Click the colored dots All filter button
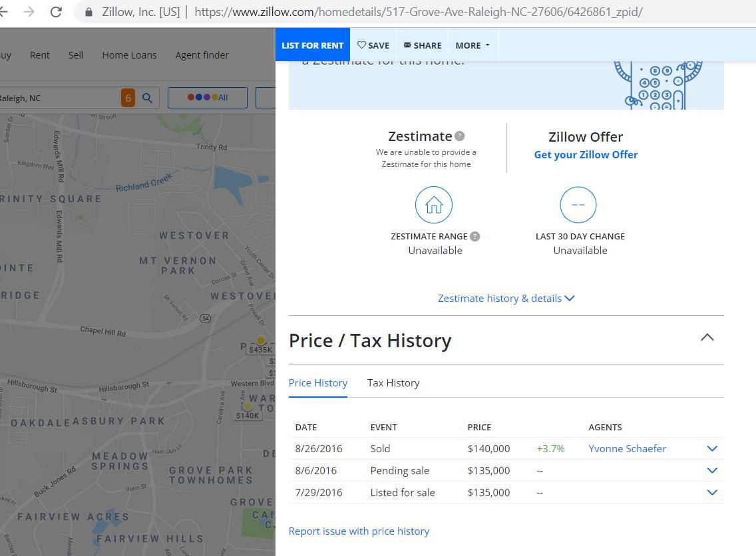The width and height of the screenshot is (756, 556). [x=208, y=97]
